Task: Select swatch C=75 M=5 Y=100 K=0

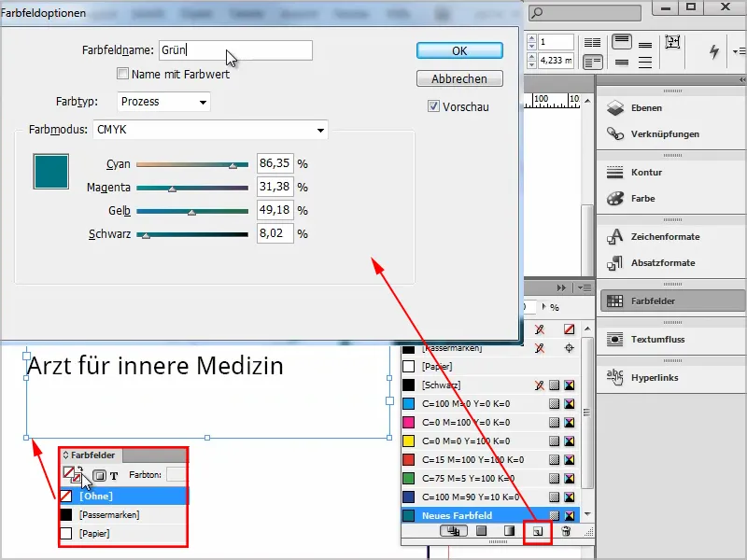Action: [491, 478]
